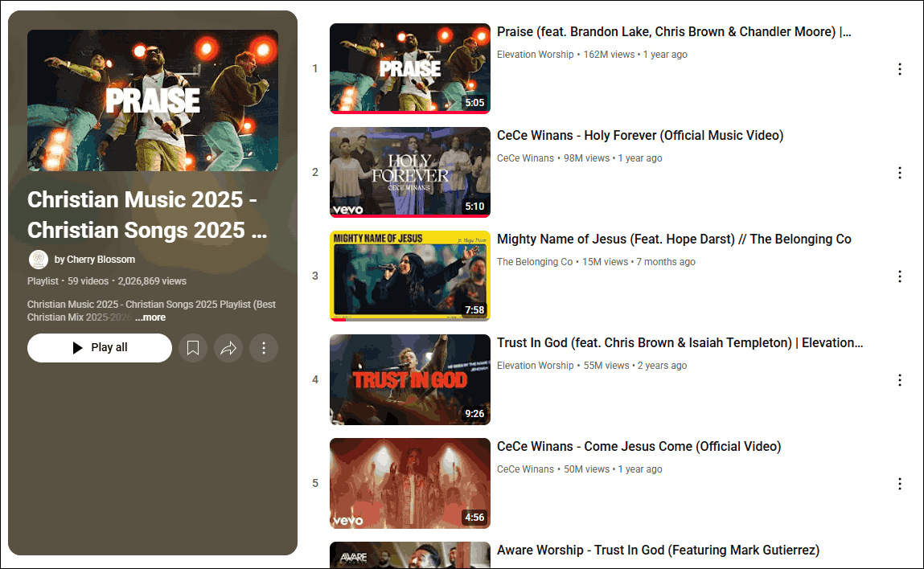This screenshot has height=569, width=924.
Task: Click the 9:26 duration badge
Action: 474,414
